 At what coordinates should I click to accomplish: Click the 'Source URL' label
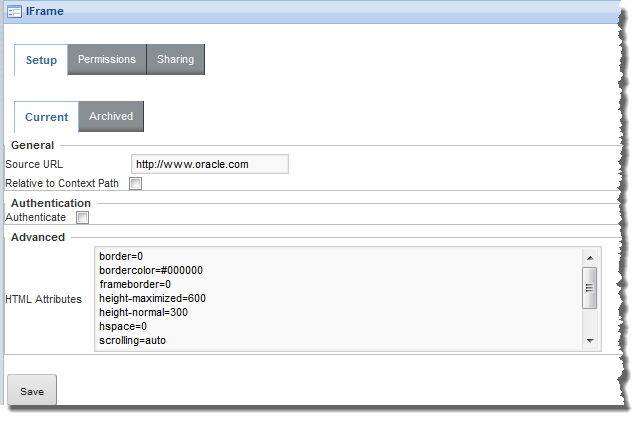[x=34, y=164]
